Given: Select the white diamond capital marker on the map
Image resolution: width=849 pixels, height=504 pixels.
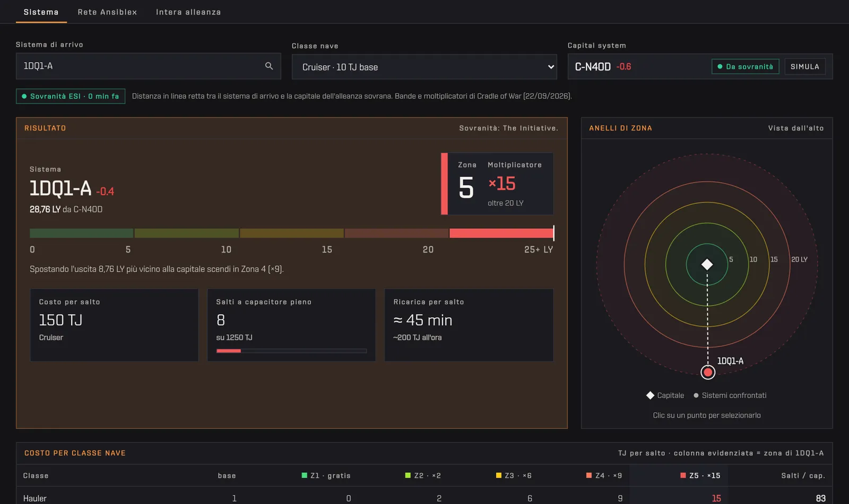Looking at the screenshot, I should (707, 264).
